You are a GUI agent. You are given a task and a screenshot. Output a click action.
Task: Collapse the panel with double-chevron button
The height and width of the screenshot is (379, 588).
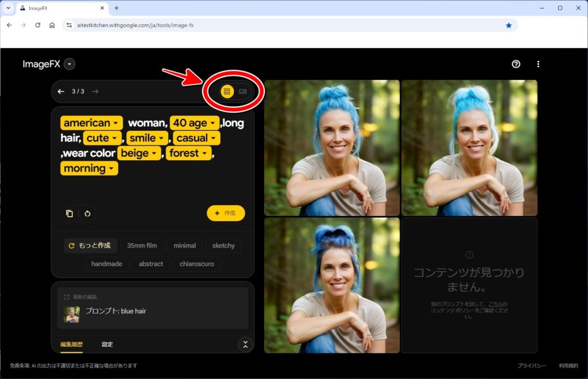(245, 345)
